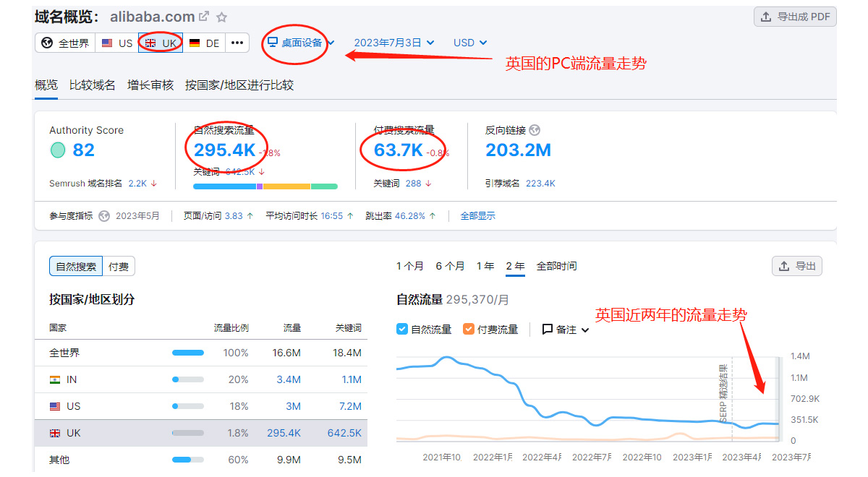Click the globe icon beside 反向链接
Image resolution: width=868 pixels, height=477 pixels.
point(535,130)
